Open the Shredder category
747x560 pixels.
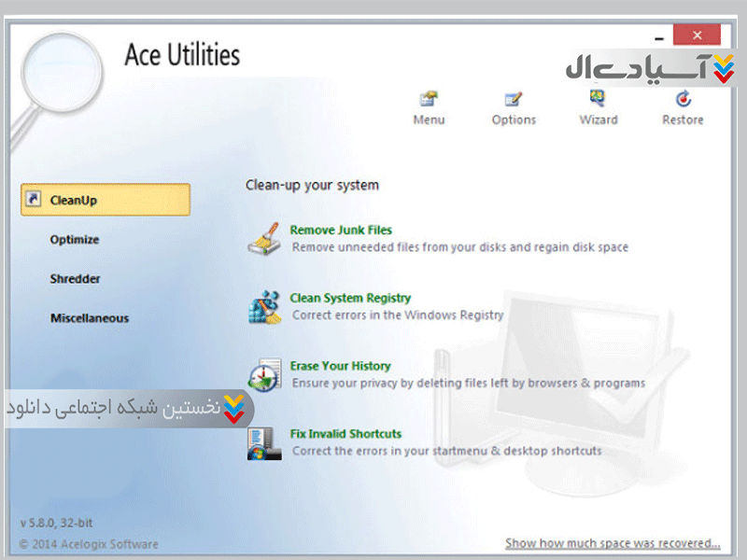click(76, 279)
